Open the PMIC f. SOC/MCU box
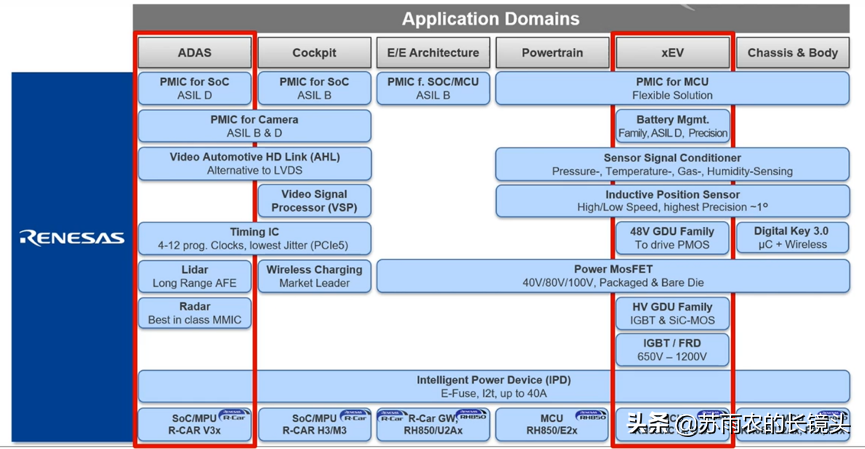The height and width of the screenshot is (449, 865). [433, 88]
